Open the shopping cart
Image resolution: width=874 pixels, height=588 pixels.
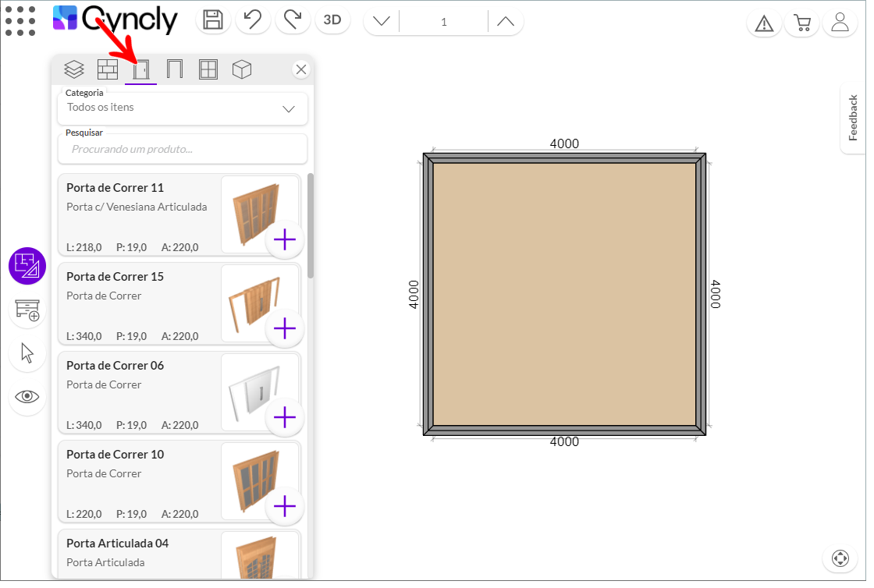pos(802,23)
